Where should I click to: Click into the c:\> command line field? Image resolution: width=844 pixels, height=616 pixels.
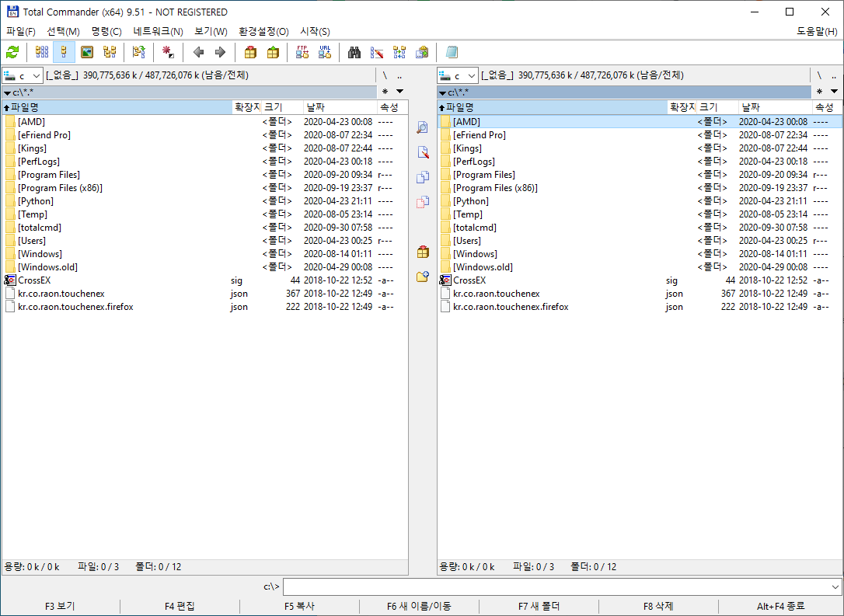pyautogui.click(x=556, y=586)
